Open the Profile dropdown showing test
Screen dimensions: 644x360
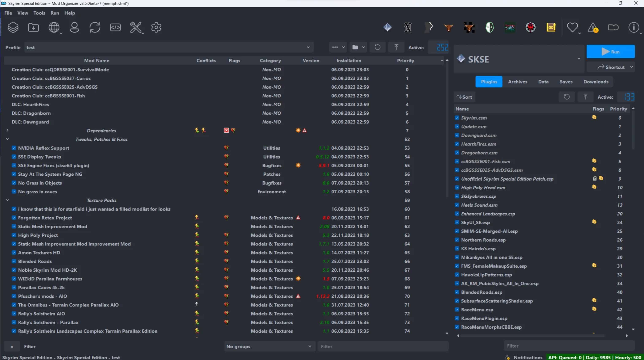[x=169, y=47]
